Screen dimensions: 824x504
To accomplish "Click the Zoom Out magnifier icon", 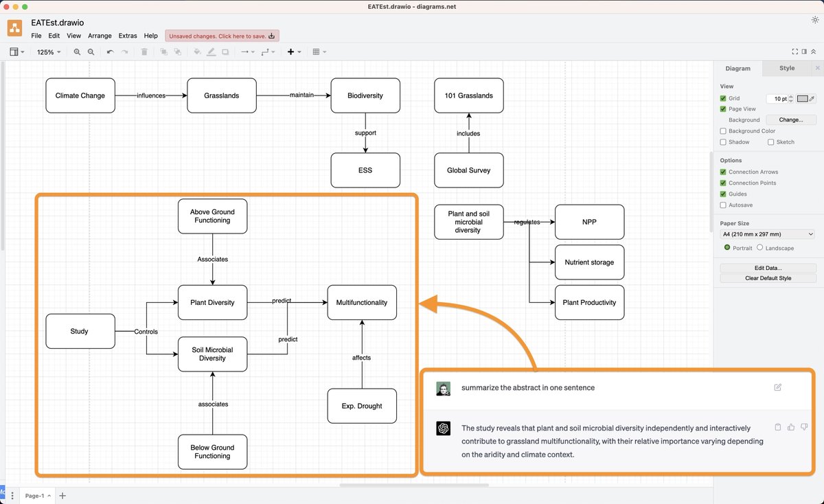I will click(91, 51).
